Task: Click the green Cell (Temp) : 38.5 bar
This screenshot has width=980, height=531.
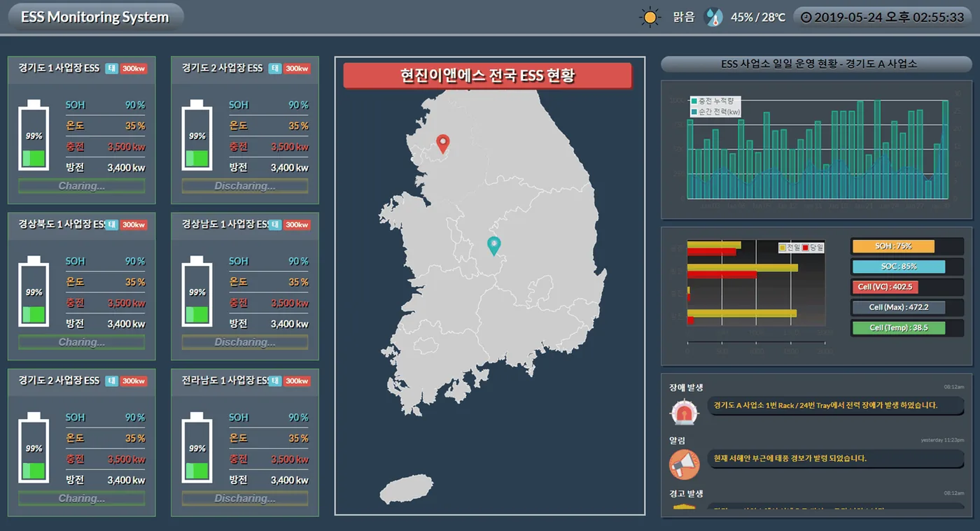Action: point(899,327)
